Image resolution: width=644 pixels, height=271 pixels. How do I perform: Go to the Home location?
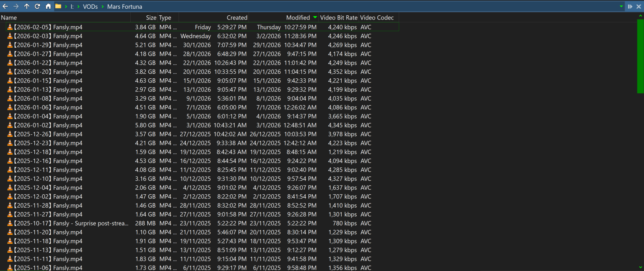coord(48,6)
